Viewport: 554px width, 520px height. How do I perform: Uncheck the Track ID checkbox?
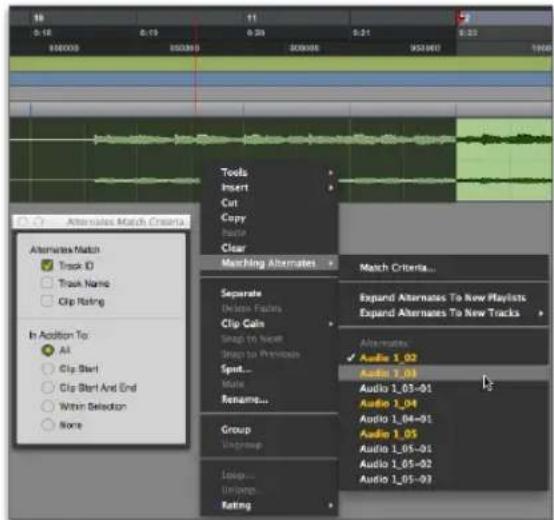pos(47,265)
